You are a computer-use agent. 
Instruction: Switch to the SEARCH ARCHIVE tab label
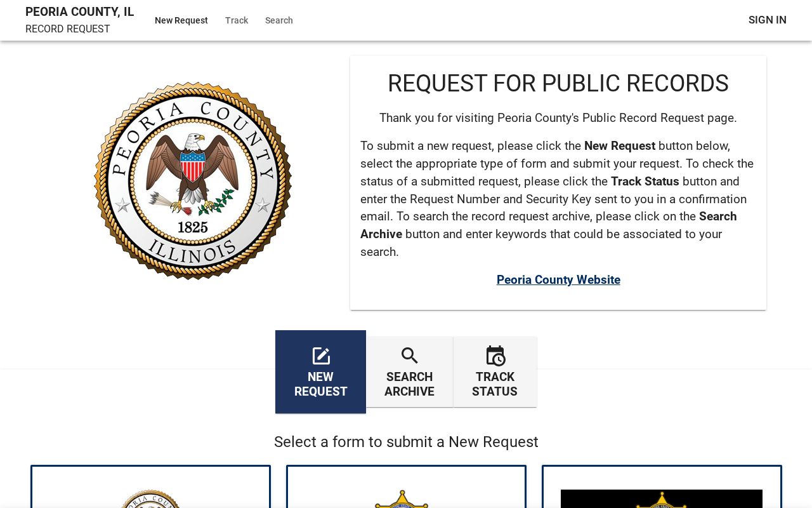410,384
